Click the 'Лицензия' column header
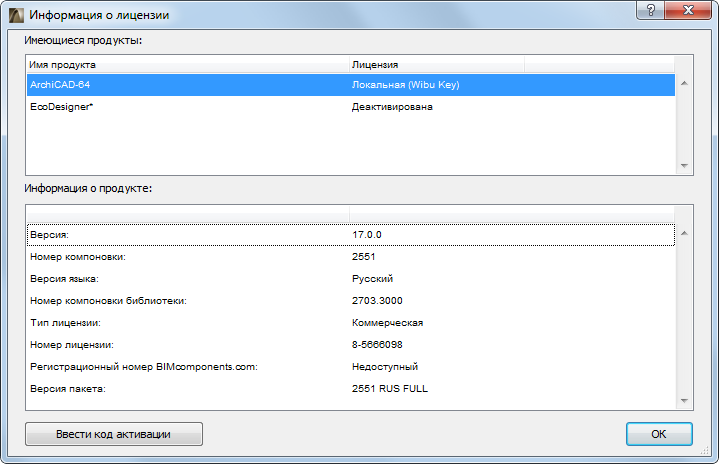 (437, 65)
